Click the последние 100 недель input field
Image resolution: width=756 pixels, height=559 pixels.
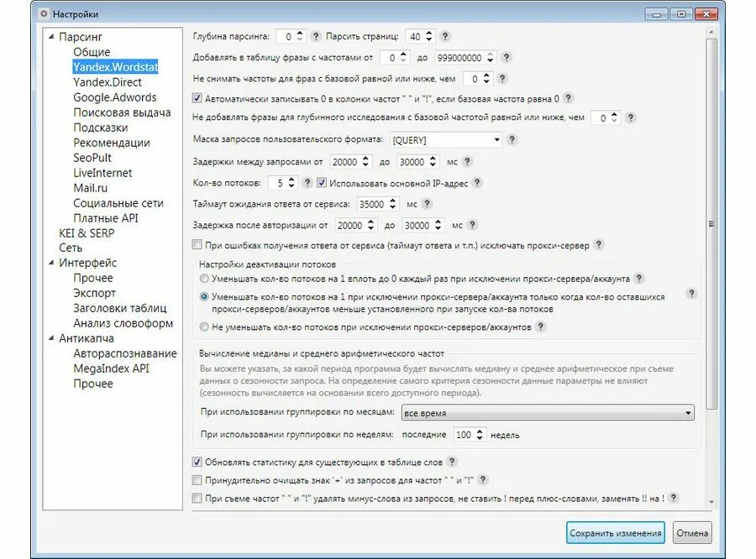coord(470,435)
